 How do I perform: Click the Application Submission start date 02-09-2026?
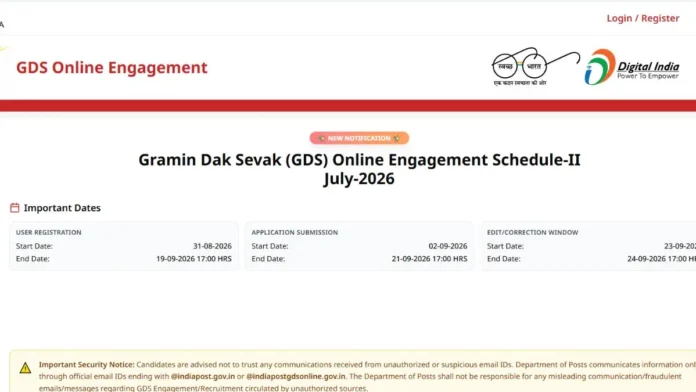(x=448, y=246)
